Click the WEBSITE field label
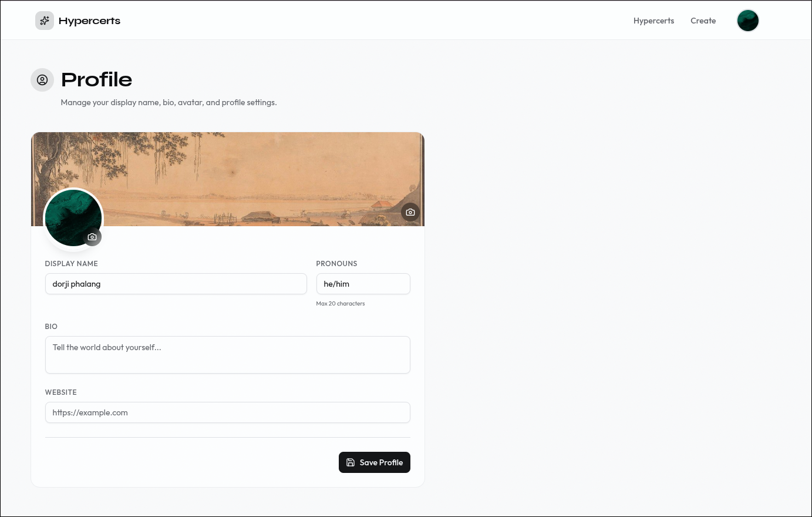This screenshot has width=812, height=517. pos(60,392)
